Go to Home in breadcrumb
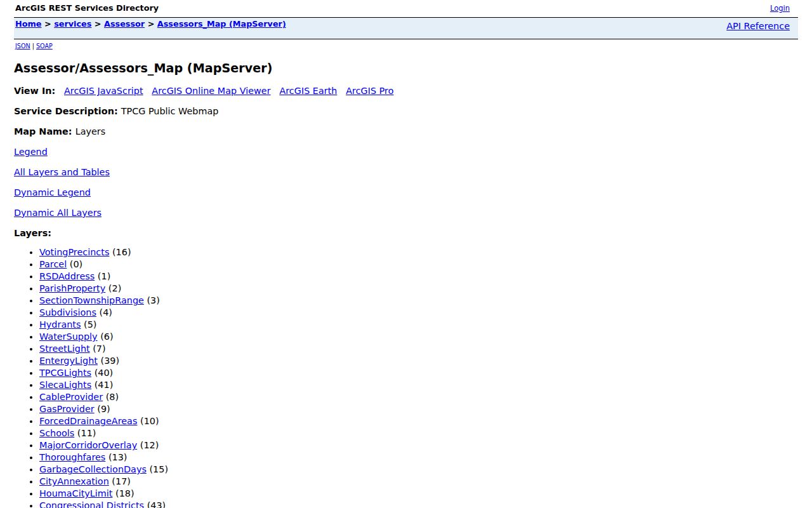The width and height of the screenshot is (812, 508). (x=29, y=24)
